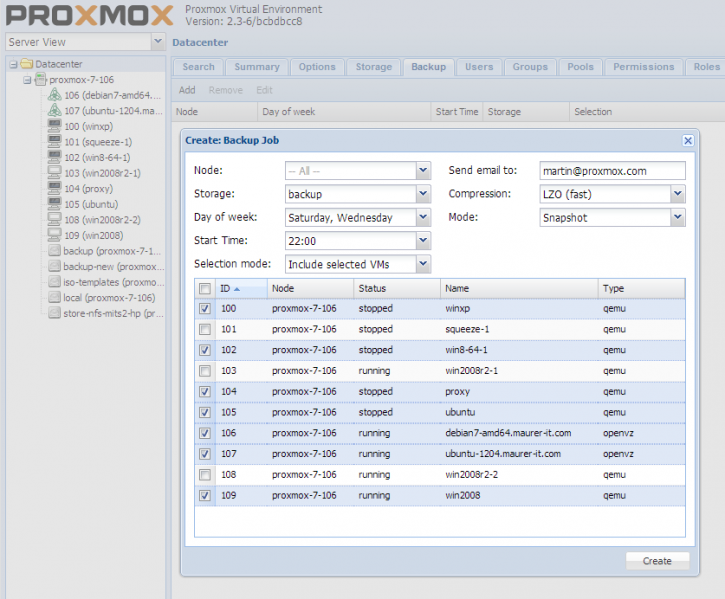The height and width of the screenshot is (599, 725).
Task: Select the 106 debian7 container icon
Action: pos(55,95)
